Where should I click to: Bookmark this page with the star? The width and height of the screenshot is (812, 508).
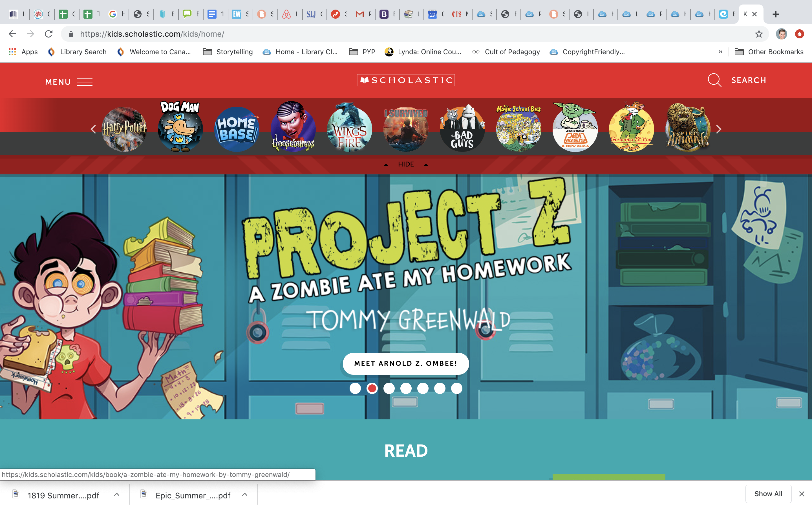click(x=759, y=34)
